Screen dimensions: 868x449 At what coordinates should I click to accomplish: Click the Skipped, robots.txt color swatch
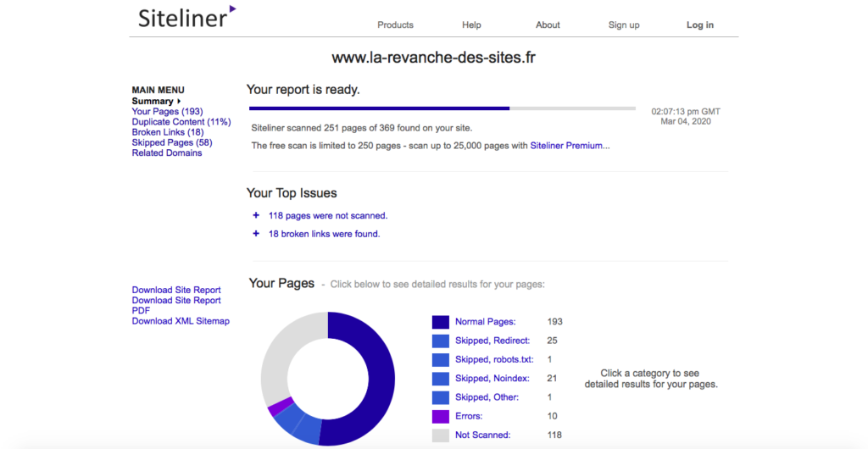[x=441, y=359]
